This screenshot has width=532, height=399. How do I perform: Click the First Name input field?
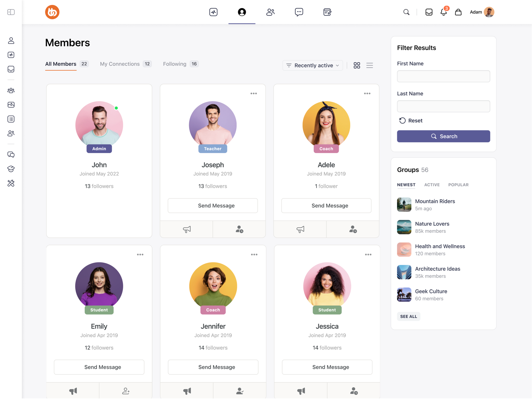pos(443,76)
